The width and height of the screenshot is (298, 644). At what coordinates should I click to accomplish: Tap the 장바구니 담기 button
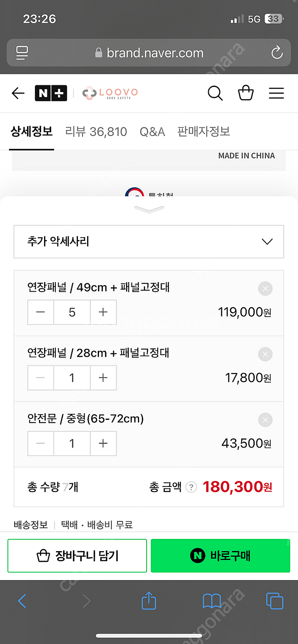tap(77, 556)
